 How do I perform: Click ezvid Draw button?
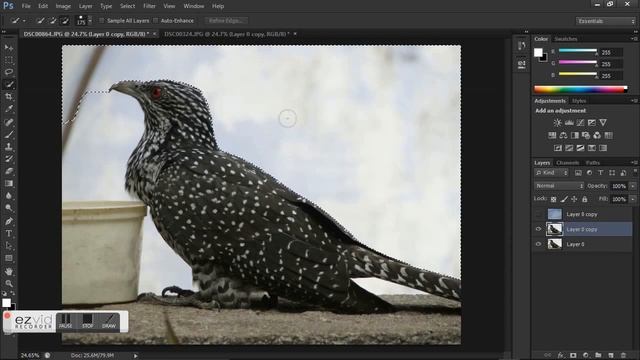[109, 321]
